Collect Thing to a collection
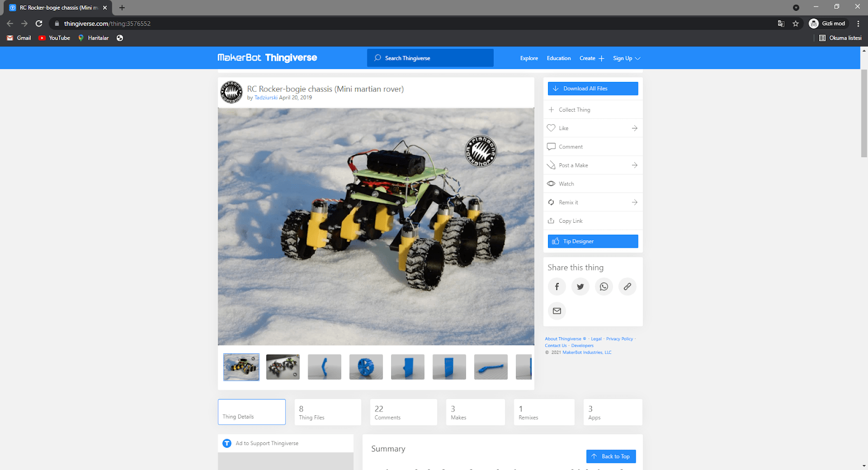Screen dimensions: 868x470 coord(574,110)
